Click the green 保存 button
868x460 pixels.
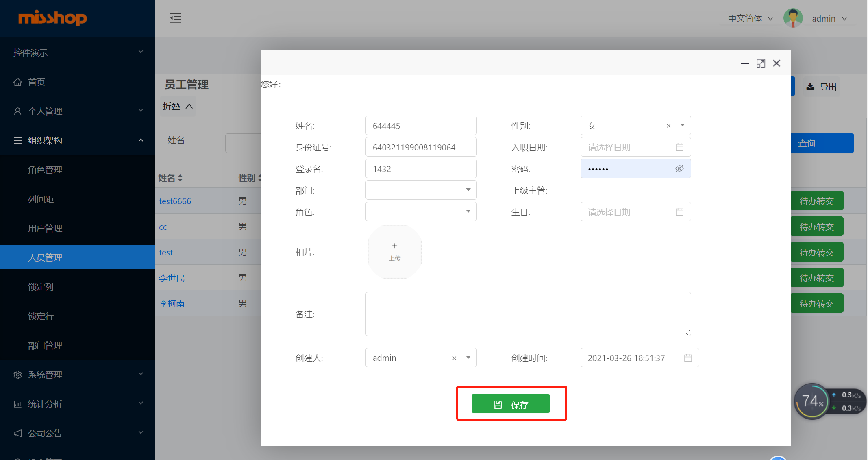[x=511, y=404]
